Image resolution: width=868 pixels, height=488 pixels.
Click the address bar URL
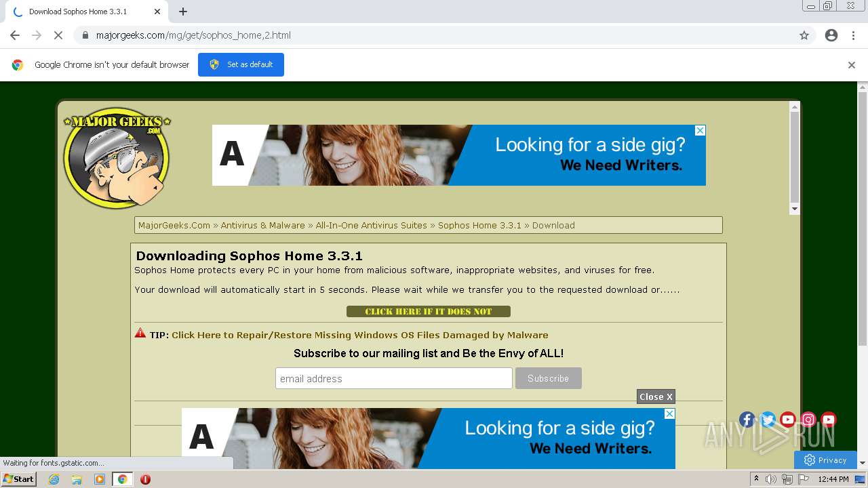pos(193,35)
